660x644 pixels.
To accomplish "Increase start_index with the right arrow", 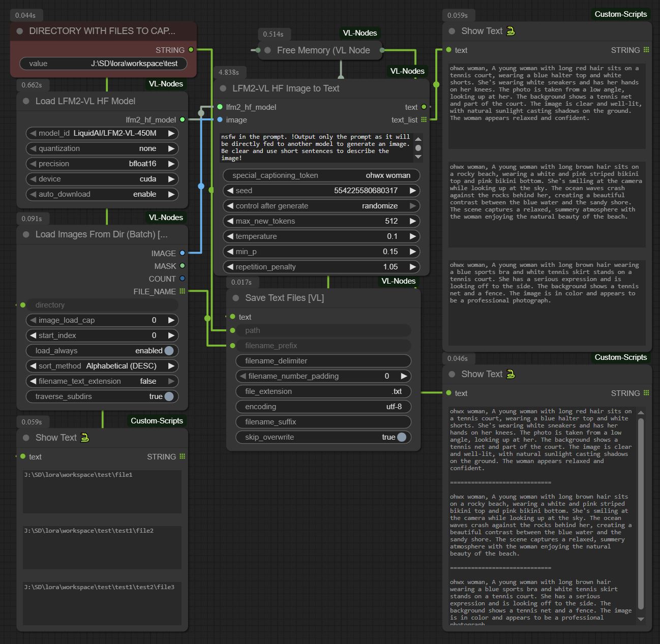I will pyautogui.click(x=171, y=335).
